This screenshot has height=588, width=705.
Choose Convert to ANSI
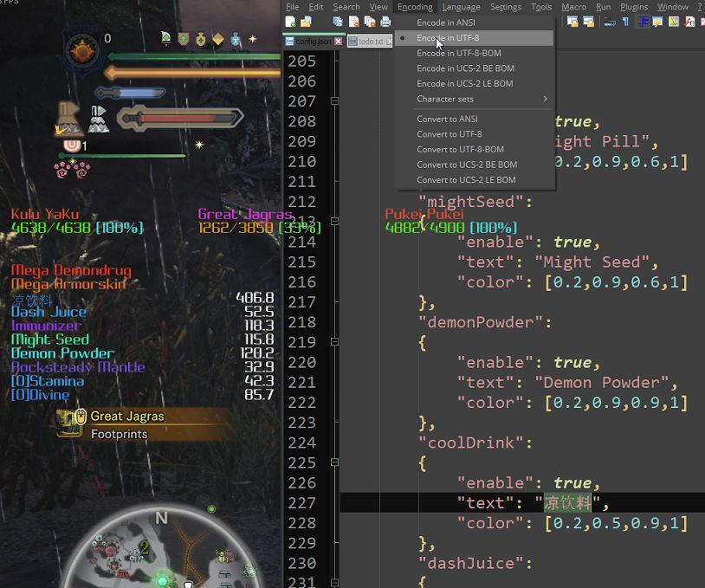pos(475,119)
